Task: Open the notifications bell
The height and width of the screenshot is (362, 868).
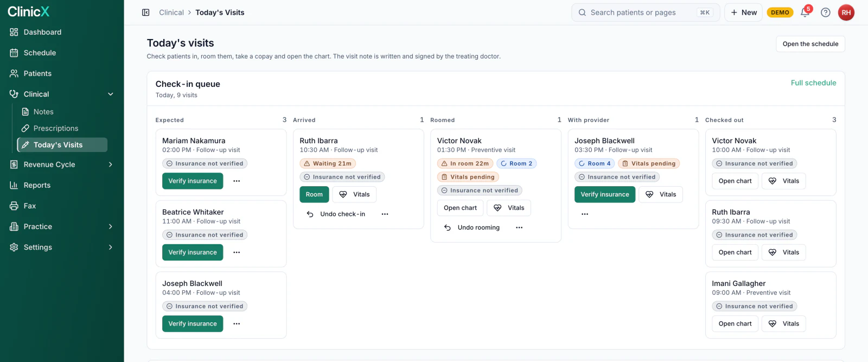Action: 805,12
